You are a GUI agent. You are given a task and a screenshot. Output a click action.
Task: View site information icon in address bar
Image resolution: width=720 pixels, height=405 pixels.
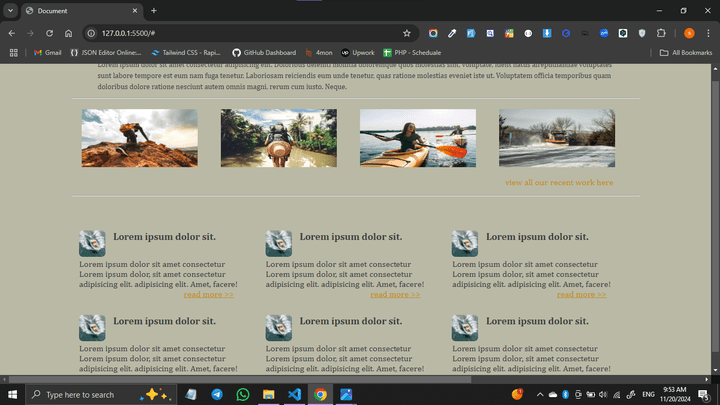pyautogui.click(x=91, y=33)
